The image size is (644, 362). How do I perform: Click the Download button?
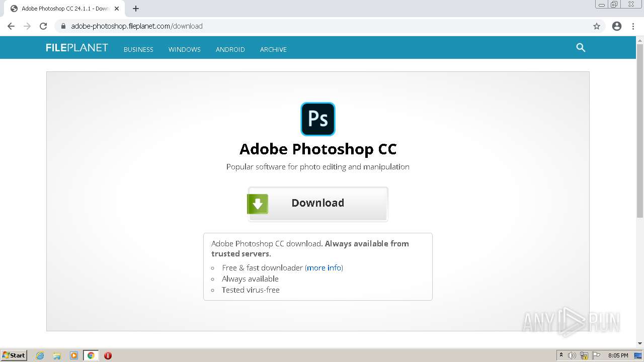click(x=318, y=204)
